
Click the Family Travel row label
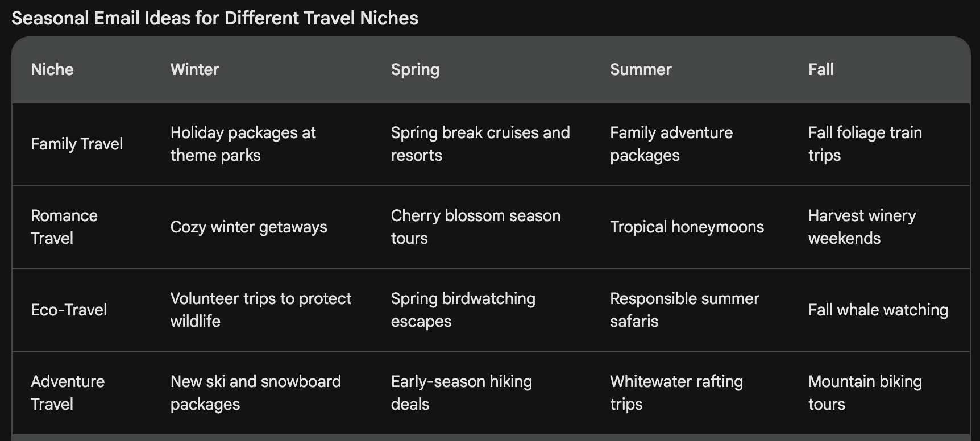pos(77,144)
